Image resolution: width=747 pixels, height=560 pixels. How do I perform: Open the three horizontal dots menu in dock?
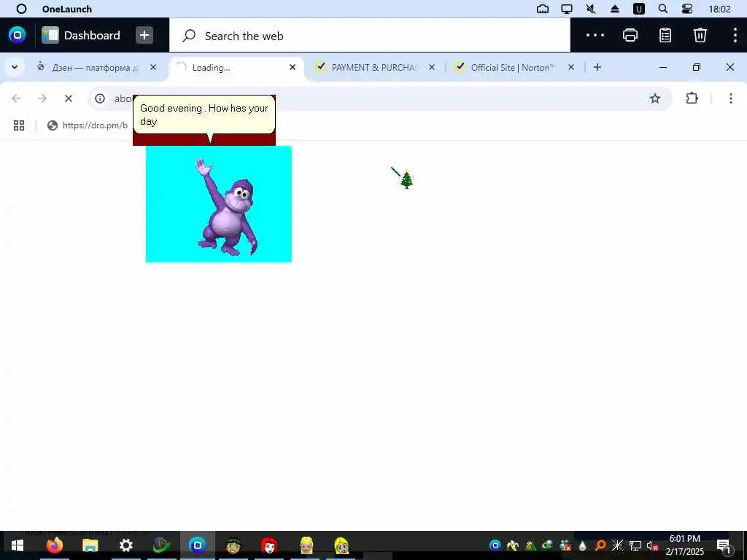tap(595, 35)
